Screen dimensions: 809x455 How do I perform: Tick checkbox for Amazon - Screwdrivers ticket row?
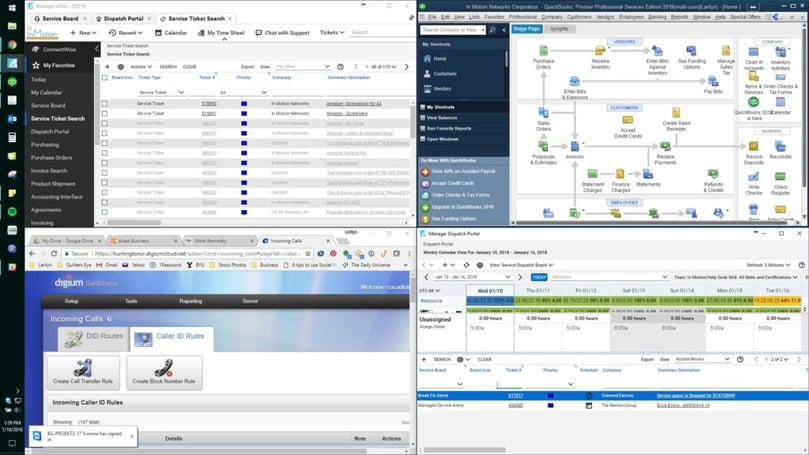(x=105, y=113)
